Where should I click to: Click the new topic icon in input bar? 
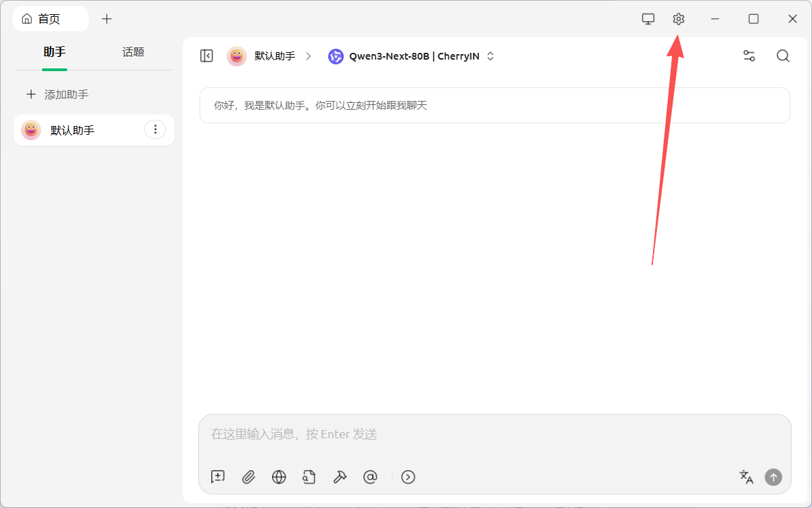click(x=218, y=477)
